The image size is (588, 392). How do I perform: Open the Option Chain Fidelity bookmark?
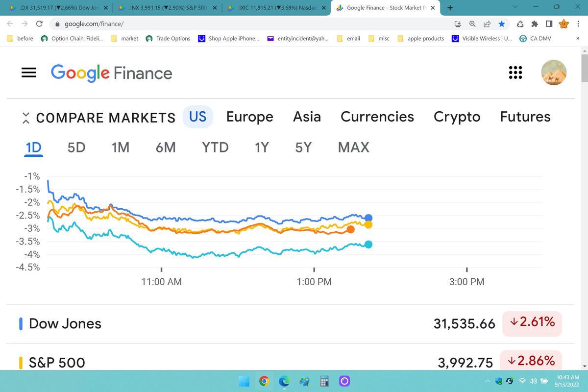coord(72,38)
